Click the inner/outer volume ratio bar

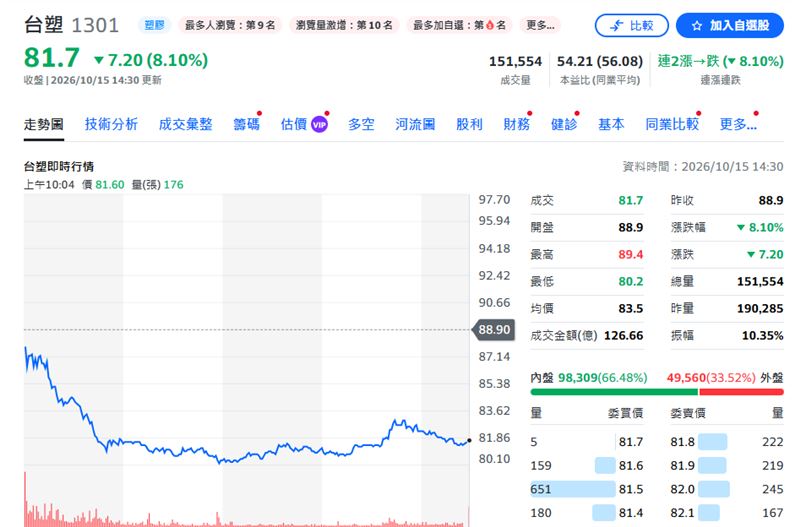pos(657,392)
